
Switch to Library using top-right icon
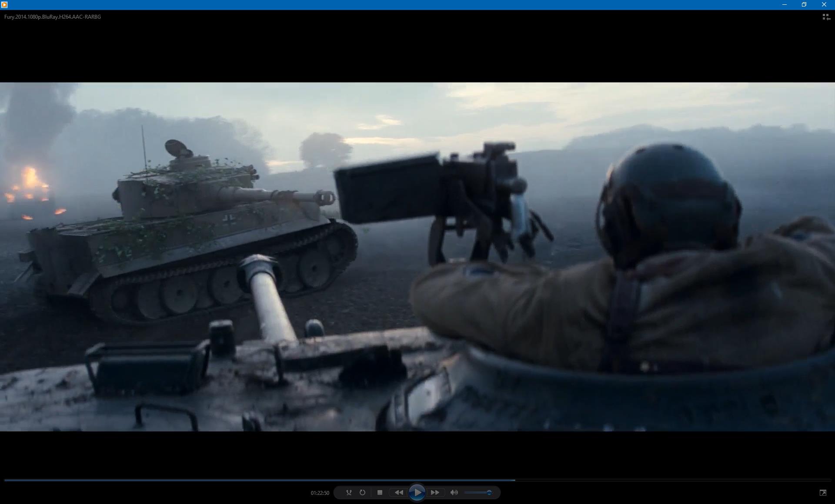826,17
